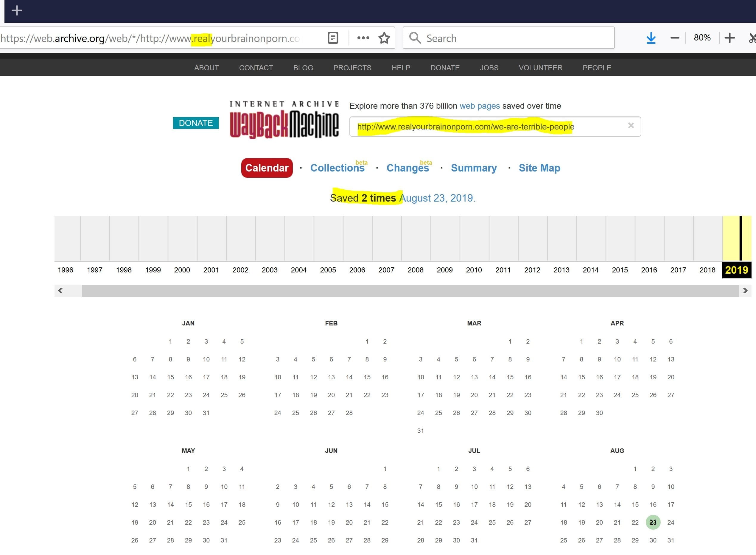Clear the Wayback URL field with X
Image resolution: width=756 pixels, height=555 pixels.
point(631,126)
